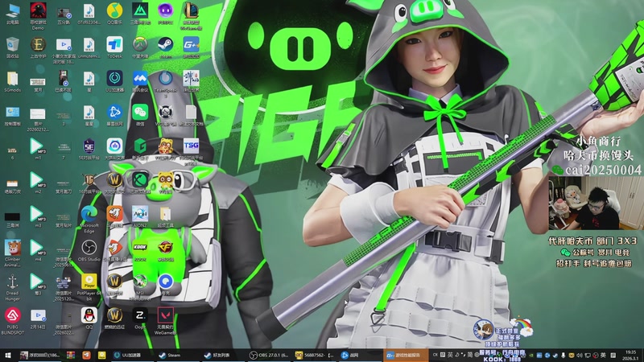
Task: Click the taskbar clock showing 19:35
Action: tap(630, 356)
